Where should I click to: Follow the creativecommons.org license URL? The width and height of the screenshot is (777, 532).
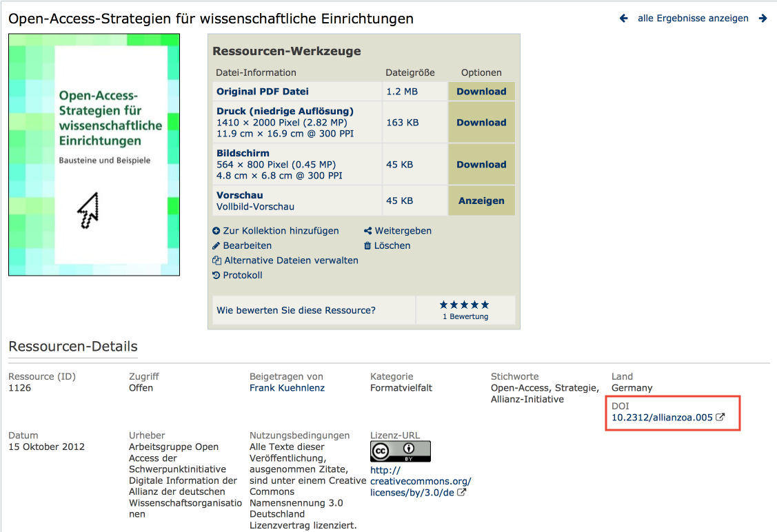pyautogui.click(x=421, y=487)
